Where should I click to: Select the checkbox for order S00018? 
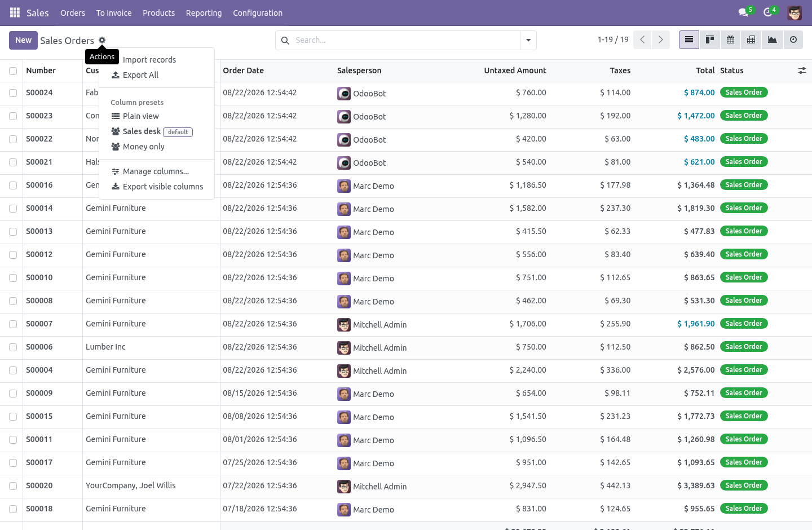[x=13, y=509]
